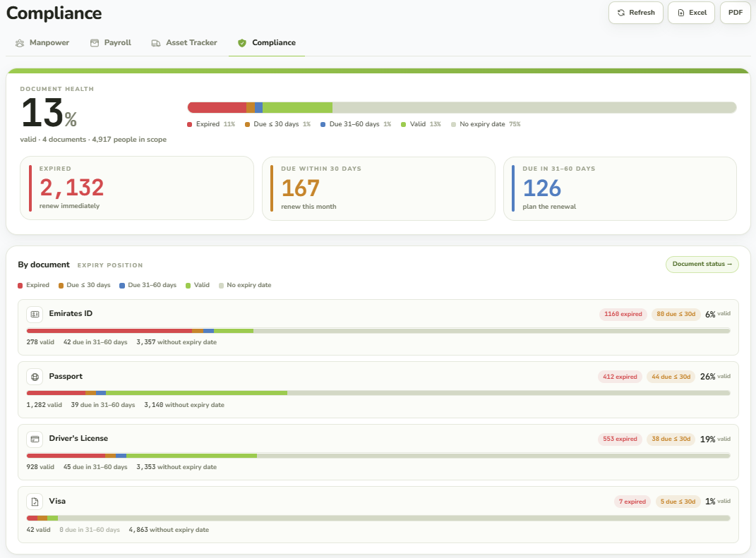Click red Expired swatch in health legend
This screenshot has width=756, height=558.
(189, 125)
